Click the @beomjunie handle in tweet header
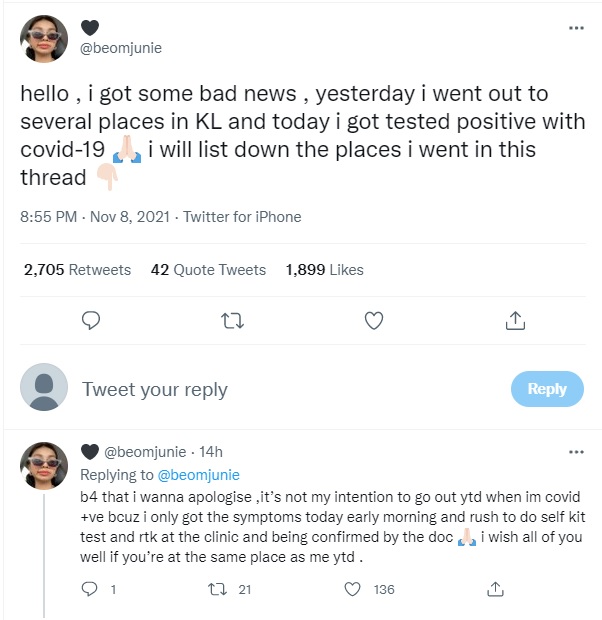 (x=121, y=48)
